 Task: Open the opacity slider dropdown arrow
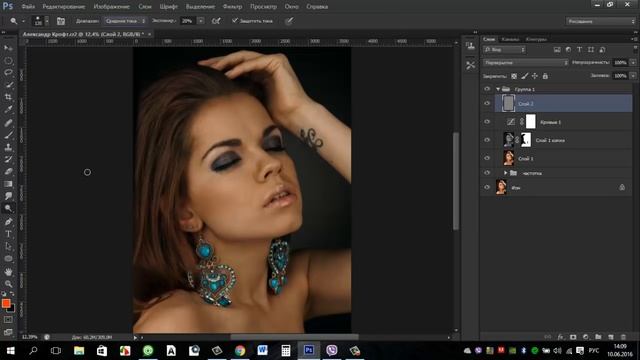click(633, 63)
